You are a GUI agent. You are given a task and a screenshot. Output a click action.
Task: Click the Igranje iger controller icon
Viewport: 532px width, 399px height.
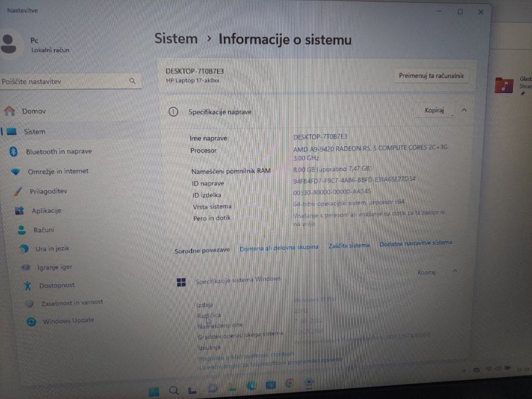(x=26, y=268)
